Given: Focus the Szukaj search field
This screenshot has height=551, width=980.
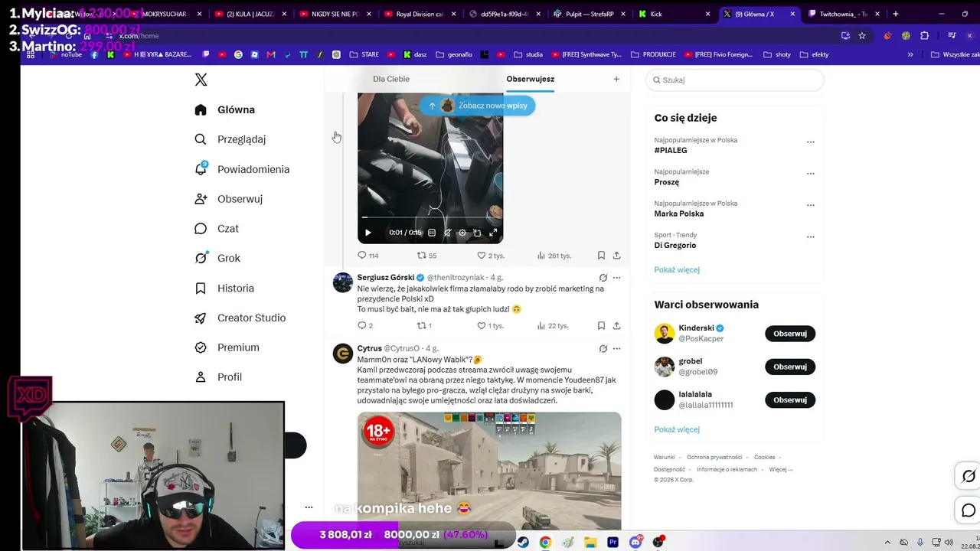Looking at the screenshot, I should (x=735, y=80).
